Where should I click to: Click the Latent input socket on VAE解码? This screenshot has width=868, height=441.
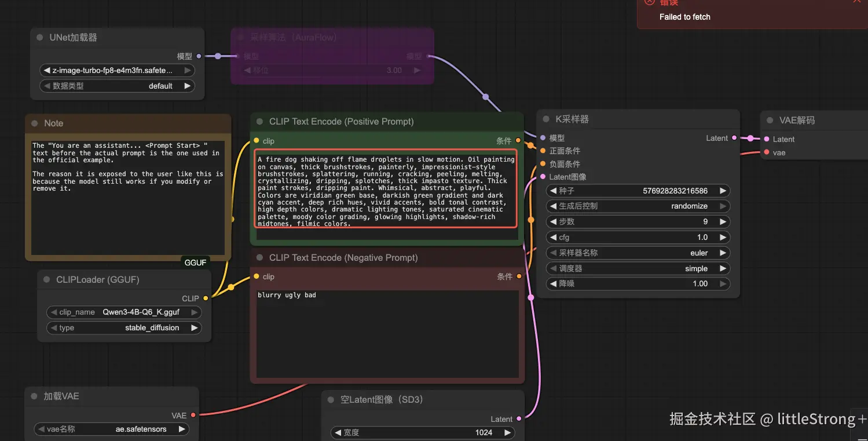767,139
